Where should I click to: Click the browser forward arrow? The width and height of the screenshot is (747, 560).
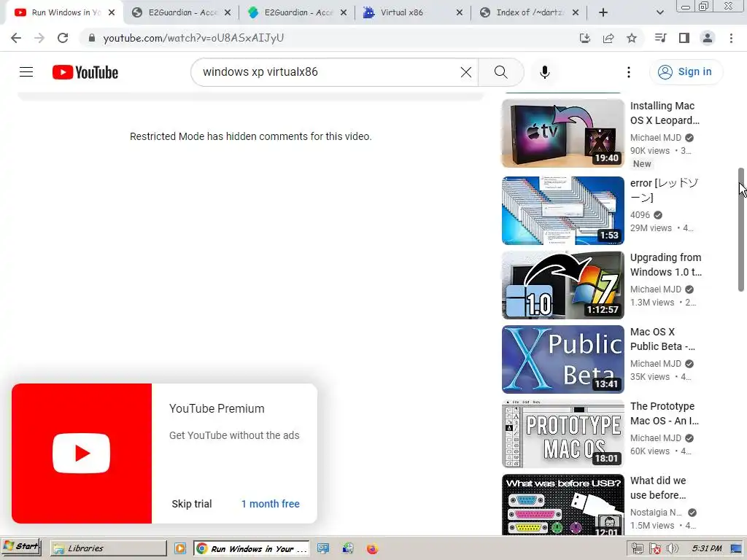(x=39, y=38)
